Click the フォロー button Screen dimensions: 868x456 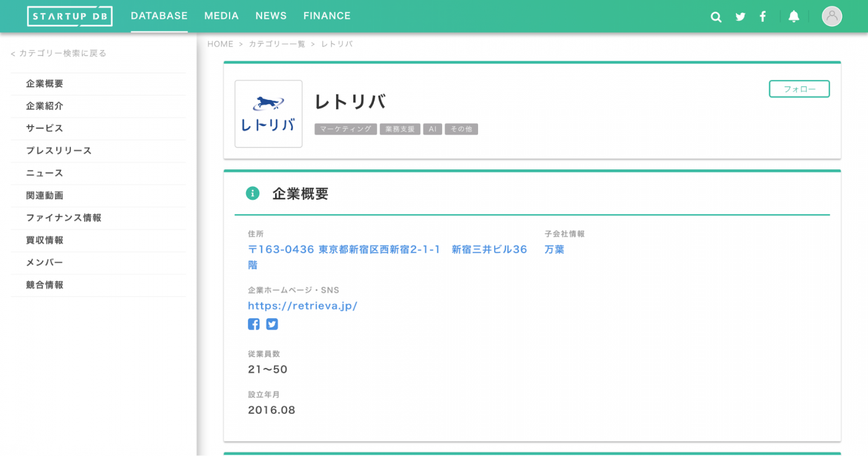(799, 89)
